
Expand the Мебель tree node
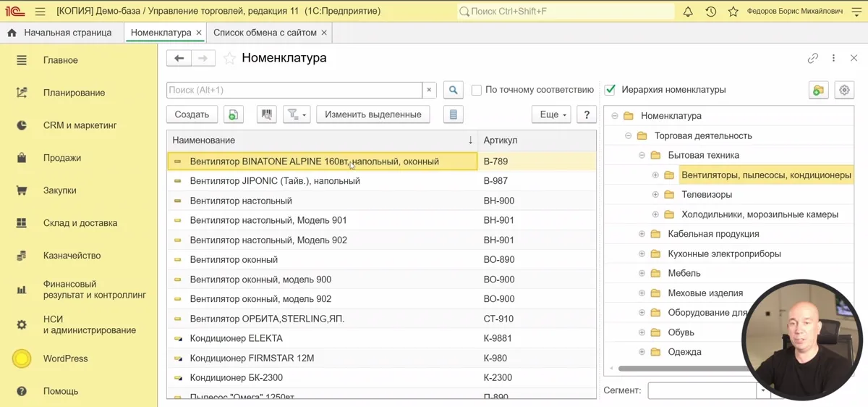coord(642,273)
